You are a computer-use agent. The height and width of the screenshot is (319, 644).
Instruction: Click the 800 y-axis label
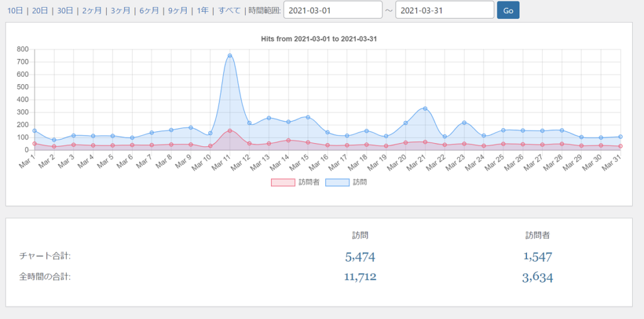(23, 49)
